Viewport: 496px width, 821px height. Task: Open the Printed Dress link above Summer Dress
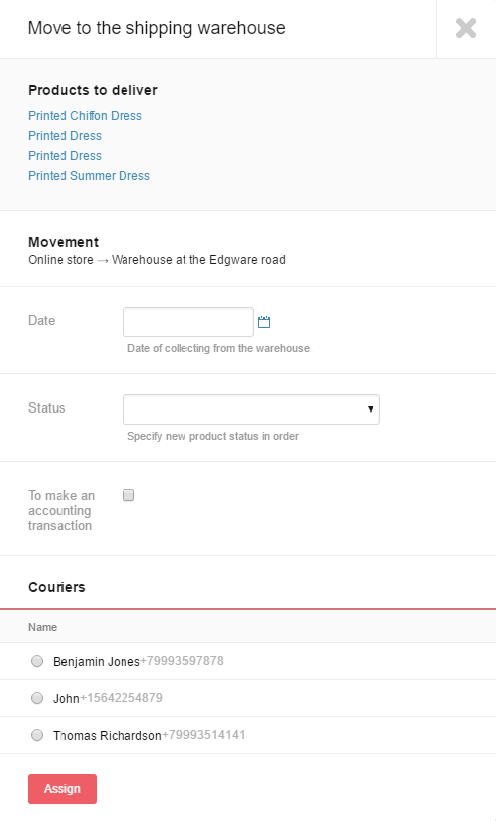point(65,156)
